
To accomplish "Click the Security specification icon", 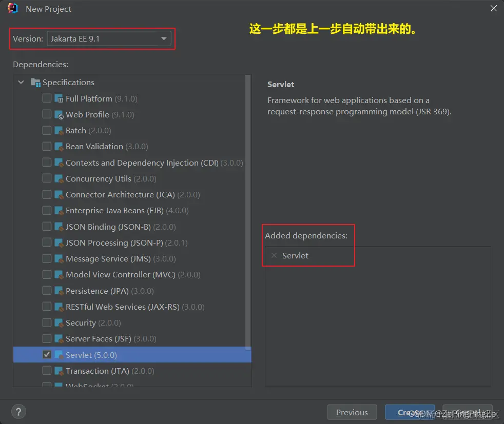I will pos(59,323).
